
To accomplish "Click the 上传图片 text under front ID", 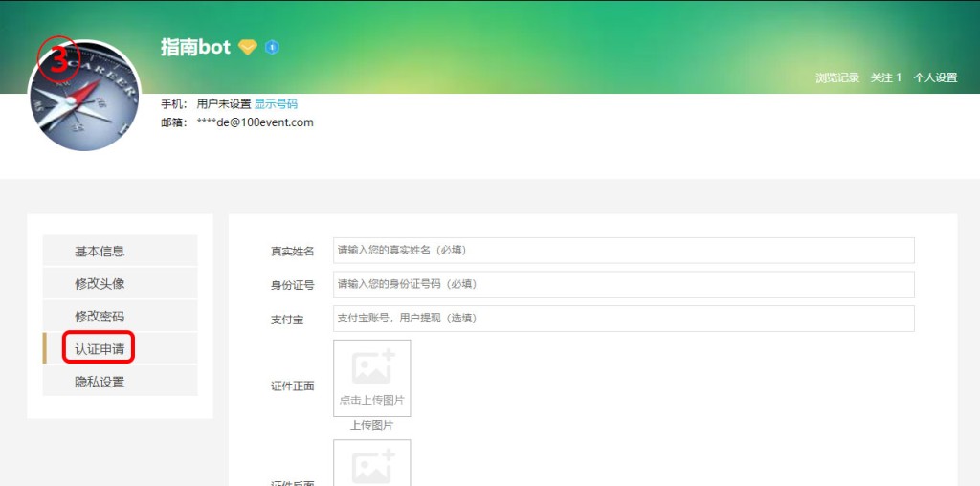I will click(x=372, y=425).
